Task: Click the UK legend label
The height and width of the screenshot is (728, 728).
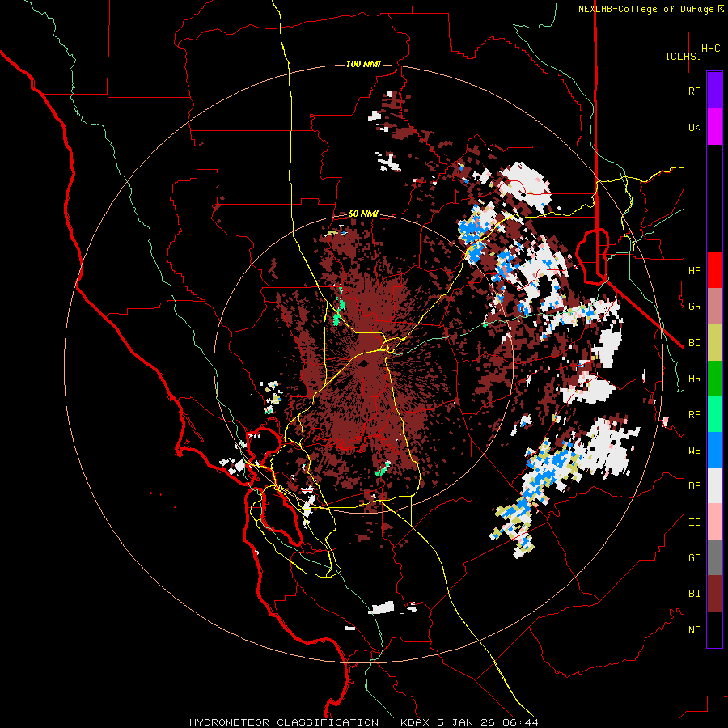Action: [694, 128]
